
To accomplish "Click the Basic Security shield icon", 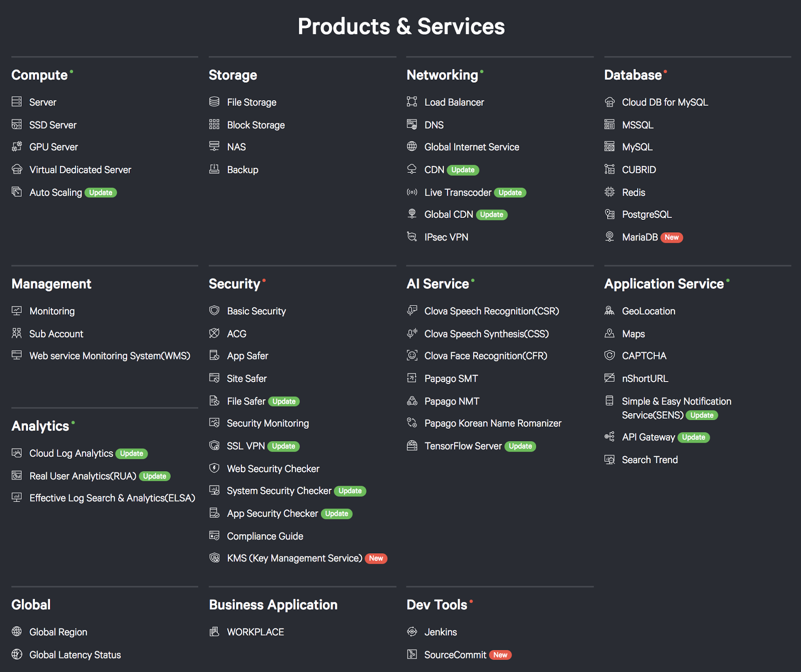I will 214,311.
